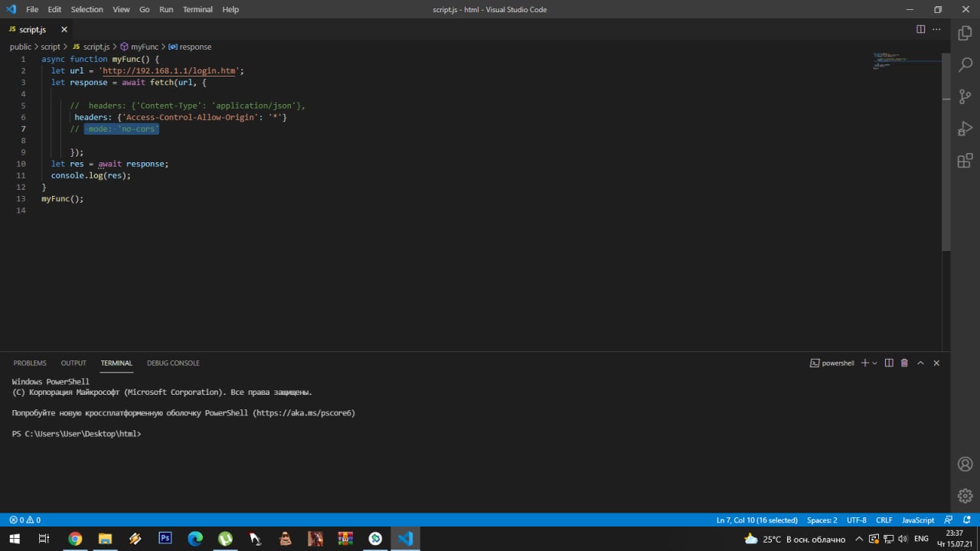
Task: Click line number 7 in the gutter
Action: point(24,129)
